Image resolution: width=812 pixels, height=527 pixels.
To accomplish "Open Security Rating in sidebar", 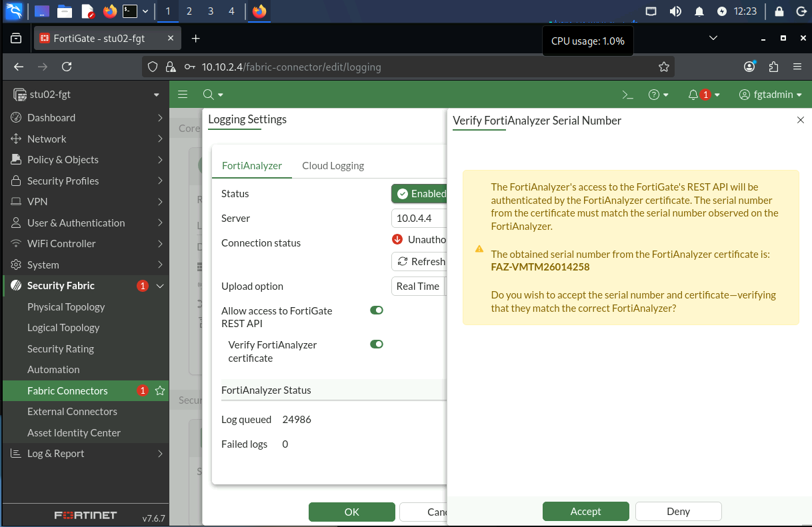I will (61, 348).
